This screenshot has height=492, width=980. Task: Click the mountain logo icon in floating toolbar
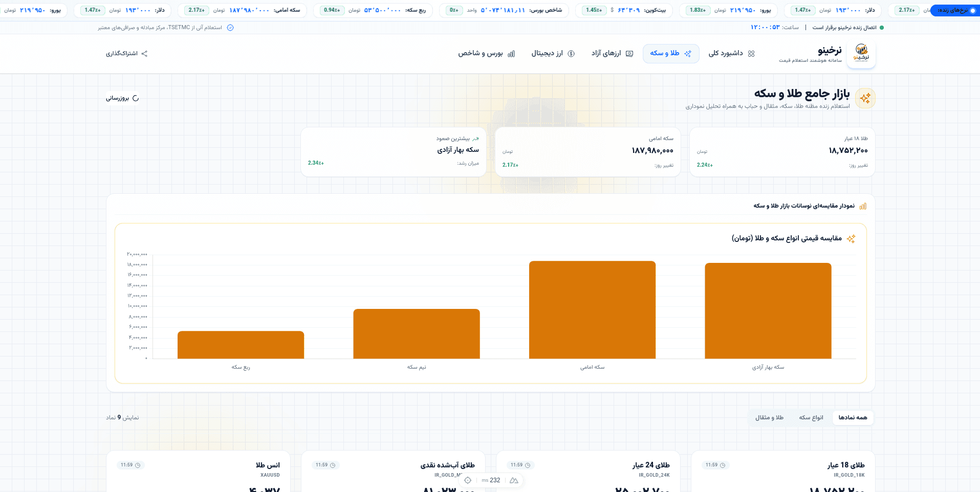(x=514, y=480)
